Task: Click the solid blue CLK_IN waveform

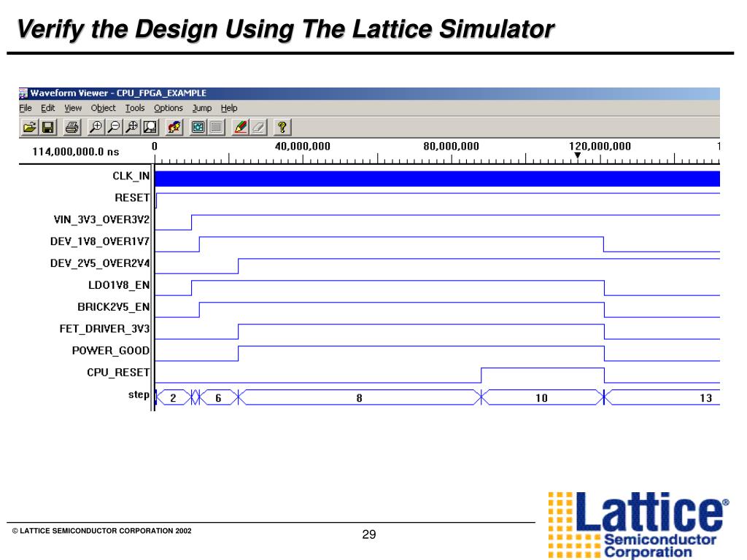Action: coord(438,179)
